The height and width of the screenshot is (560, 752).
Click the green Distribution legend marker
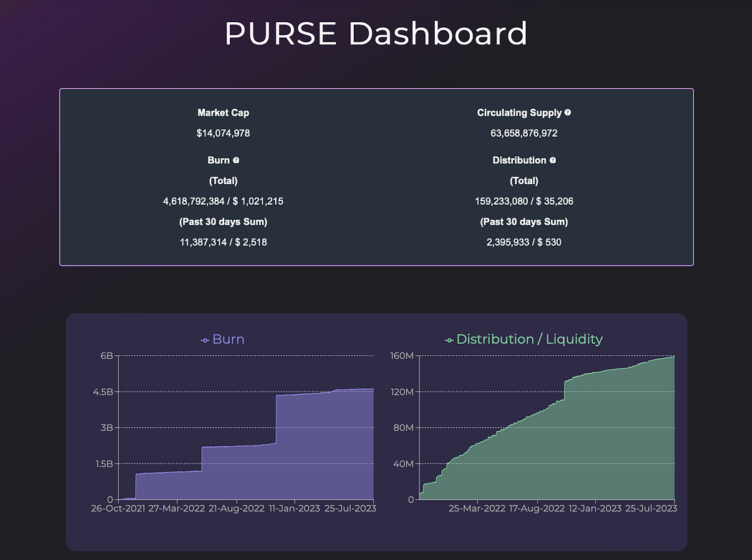point(449,340)
